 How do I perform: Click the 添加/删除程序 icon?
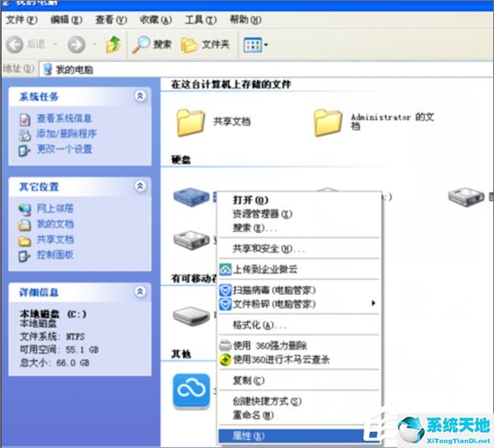(x=24, y=135)
